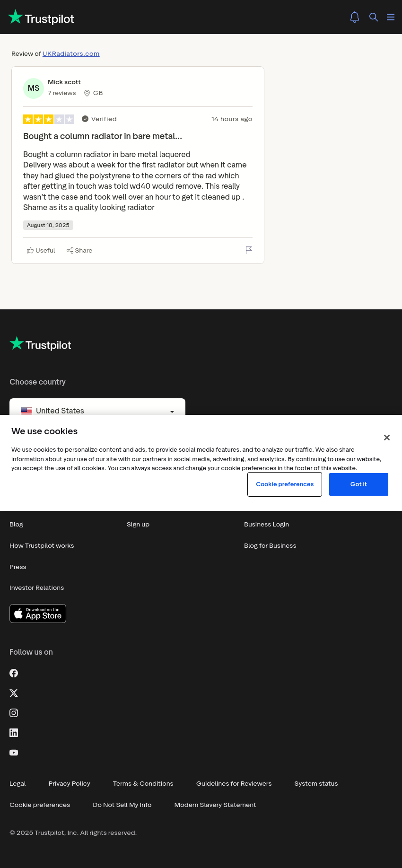Open Terms & Conditions link
The image size is (402, 868).
(143, 784)
